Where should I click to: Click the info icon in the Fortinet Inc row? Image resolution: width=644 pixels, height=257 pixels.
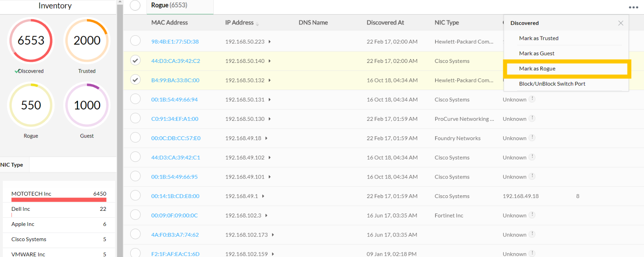point(532,215)
